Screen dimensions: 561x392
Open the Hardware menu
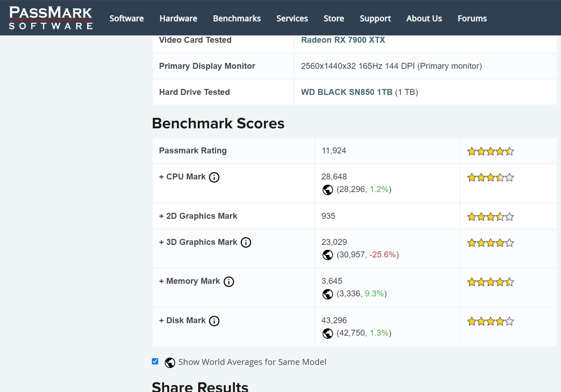pyautogui.click(x=178, y=18)
